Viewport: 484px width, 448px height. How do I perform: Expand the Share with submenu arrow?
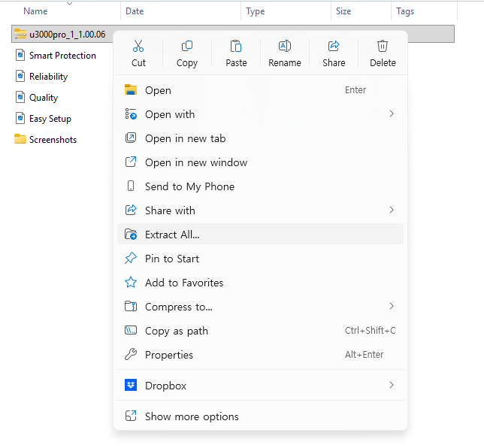pyautogui.click(x=392, y=210)
